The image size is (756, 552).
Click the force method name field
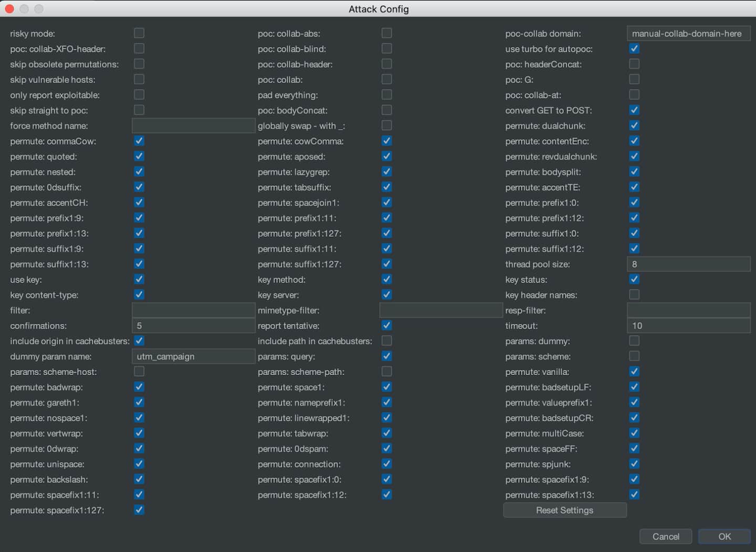(193, 125)
